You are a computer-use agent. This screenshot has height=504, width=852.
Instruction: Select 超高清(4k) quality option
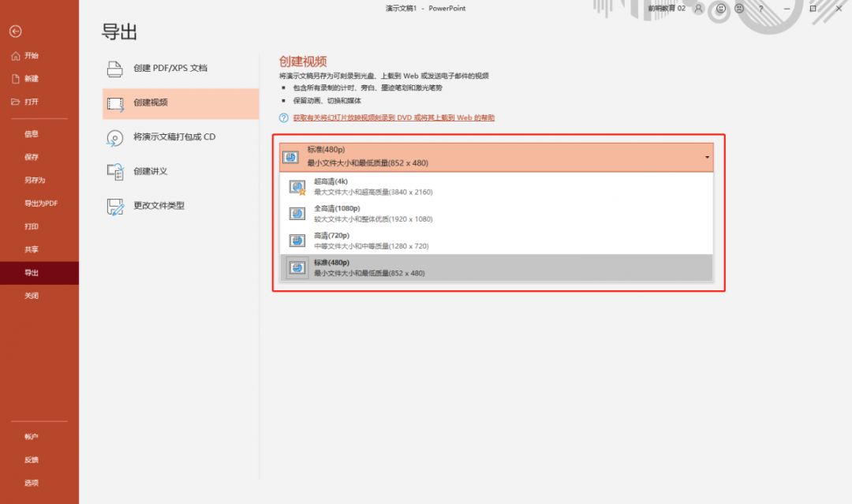pyautogui.click(x=496, y=187)
